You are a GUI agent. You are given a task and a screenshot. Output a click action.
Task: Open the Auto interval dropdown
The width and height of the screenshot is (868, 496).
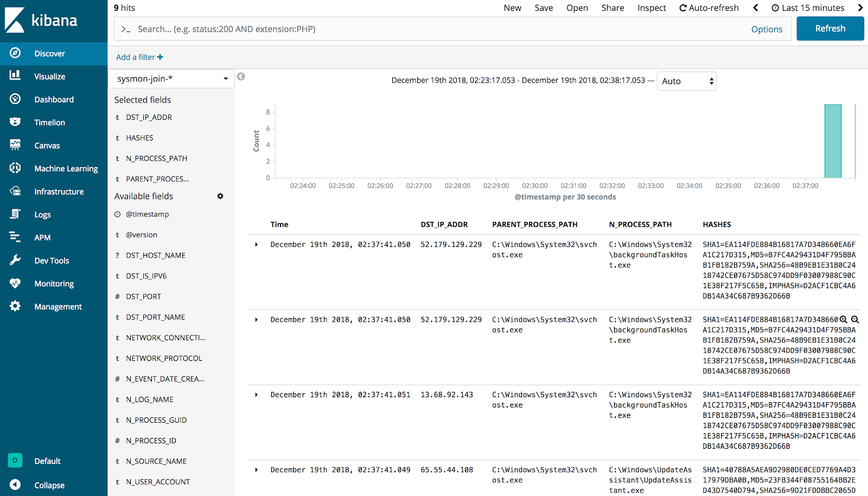(686, 81)
